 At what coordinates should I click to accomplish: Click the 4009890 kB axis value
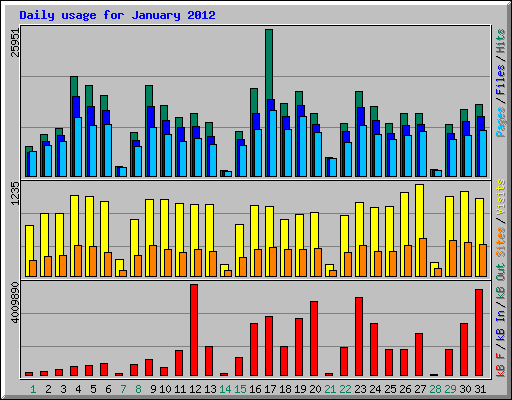(15, 302)
